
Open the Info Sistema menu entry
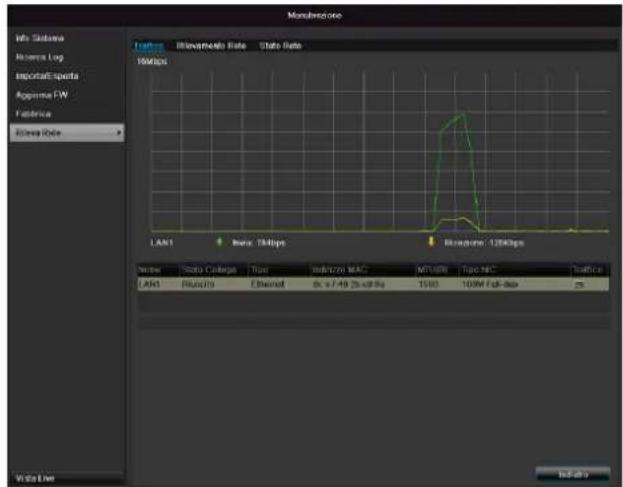click(x=40, y=38)
